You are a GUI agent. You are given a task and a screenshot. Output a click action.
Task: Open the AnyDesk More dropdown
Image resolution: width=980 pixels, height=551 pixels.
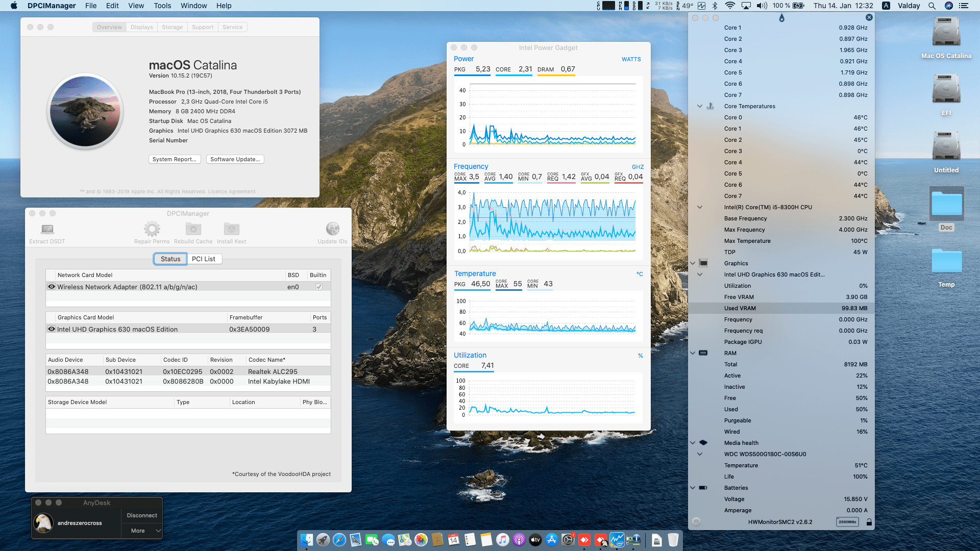click(x=142, y=531)
